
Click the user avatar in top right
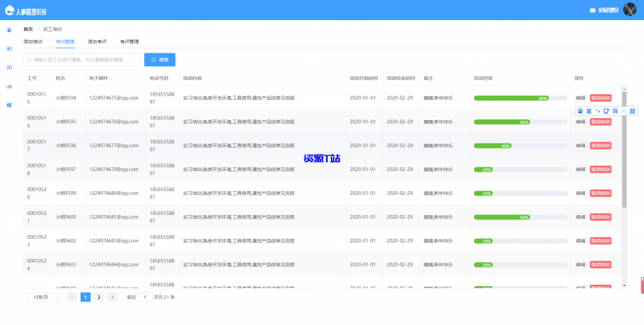coord(630,9)
